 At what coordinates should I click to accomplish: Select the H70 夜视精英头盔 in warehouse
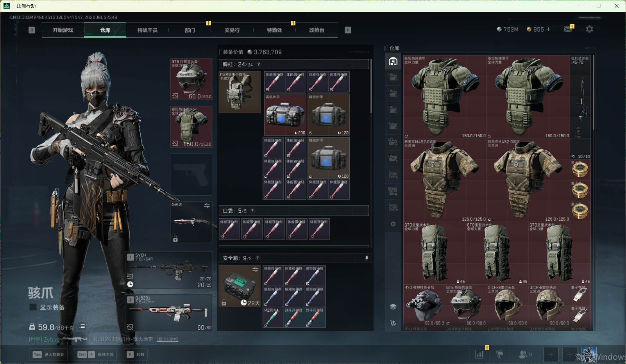tap(424, 305)
